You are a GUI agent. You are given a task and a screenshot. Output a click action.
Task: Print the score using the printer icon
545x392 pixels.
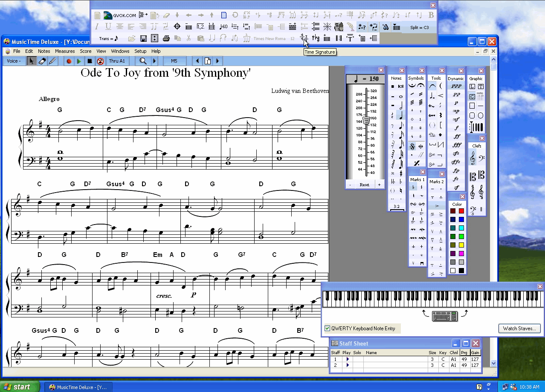coord(166,38)
